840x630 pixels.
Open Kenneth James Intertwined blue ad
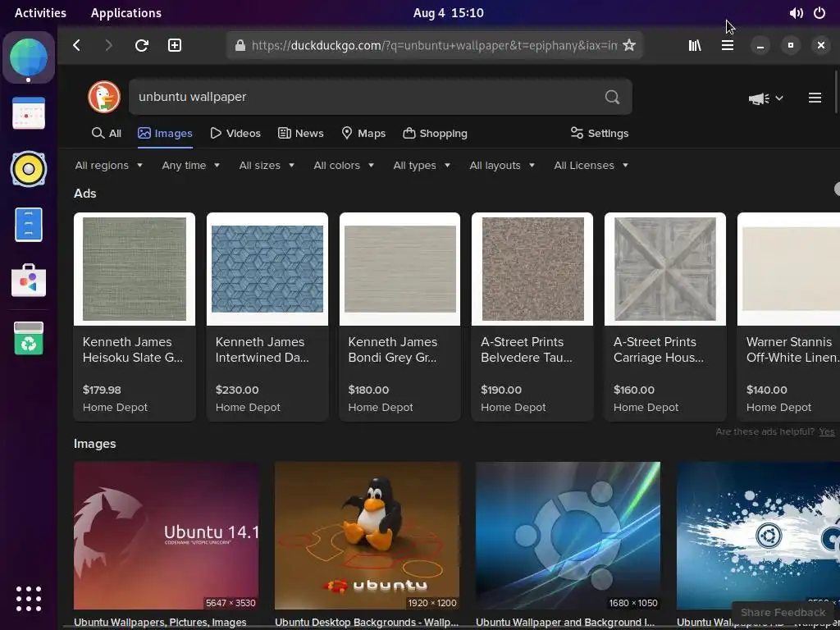pos(267,317)
